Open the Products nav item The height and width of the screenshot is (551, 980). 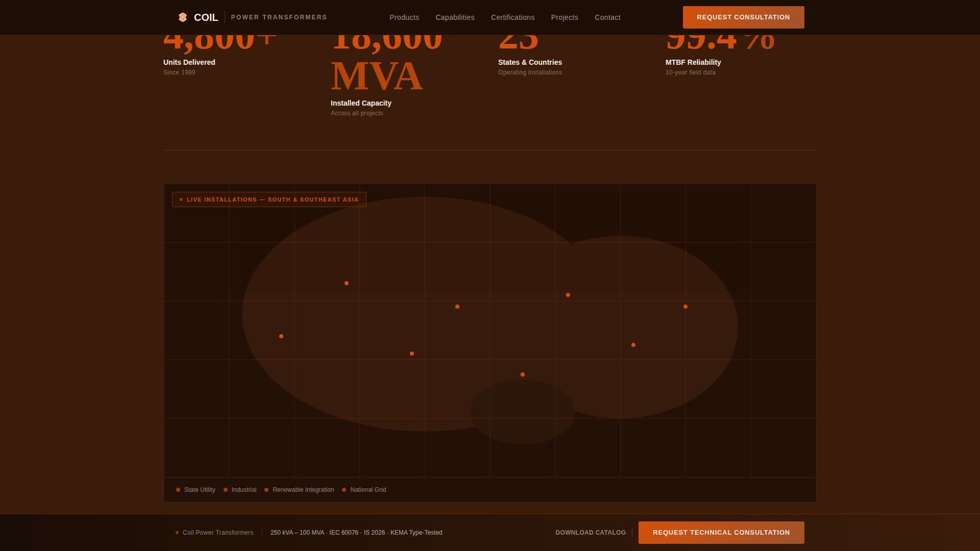point(404,17)
